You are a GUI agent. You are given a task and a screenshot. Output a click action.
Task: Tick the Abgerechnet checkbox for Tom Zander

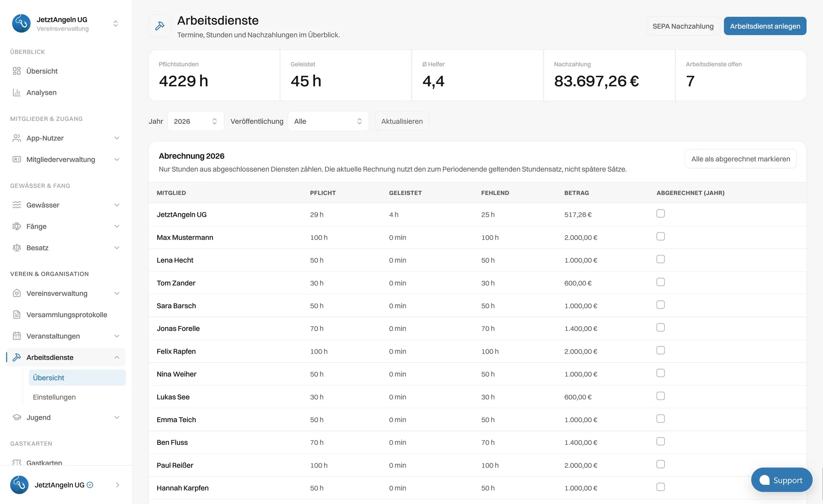point(661,282)
